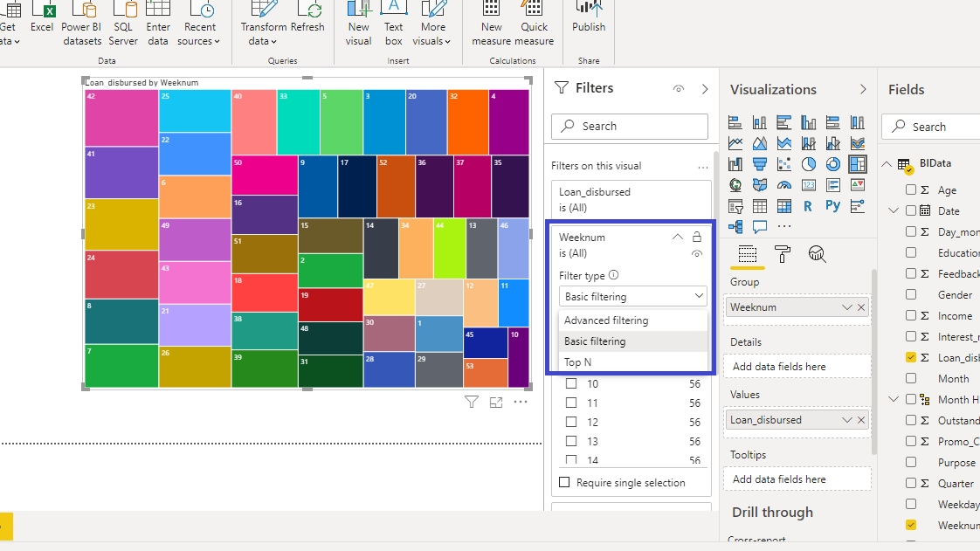Remove Loan_disbursed from Values well

[861, 420]
